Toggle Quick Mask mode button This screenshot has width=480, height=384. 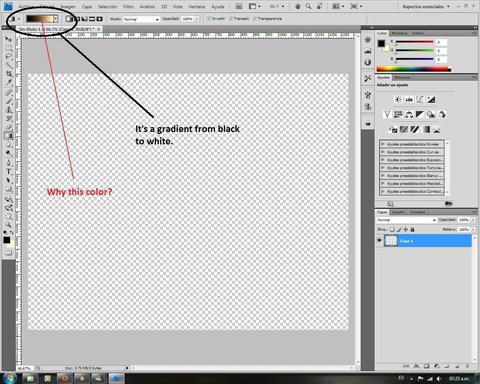pos(8,253)
